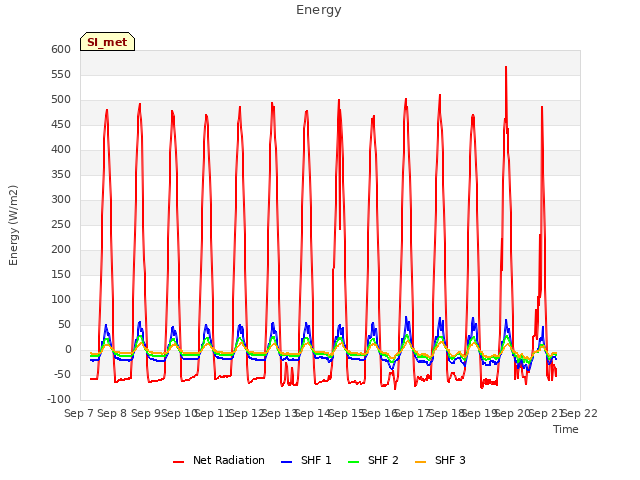This screenshot has width=640, height=480.
Task: Click the 200 y-axis tick label
Action: pos(61,249)
